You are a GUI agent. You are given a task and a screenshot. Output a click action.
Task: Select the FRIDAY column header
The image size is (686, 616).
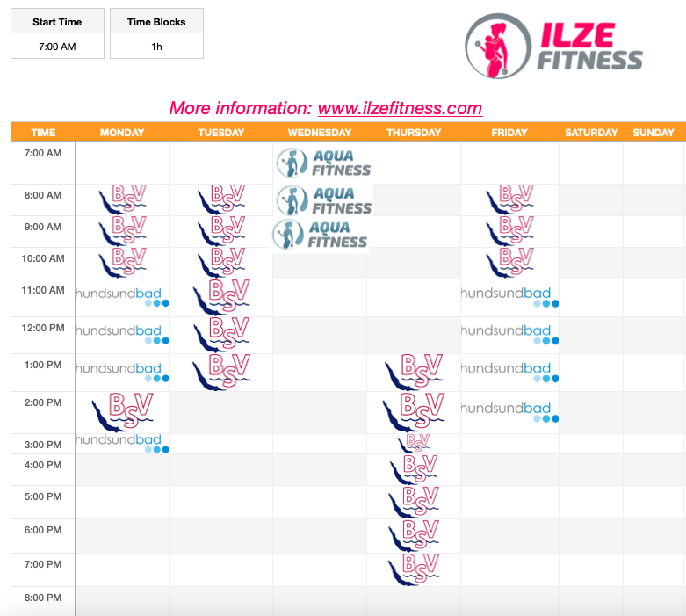[509, 133]
